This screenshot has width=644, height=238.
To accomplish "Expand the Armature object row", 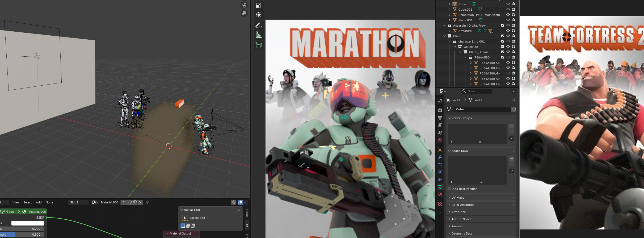I will coord(449,31).
